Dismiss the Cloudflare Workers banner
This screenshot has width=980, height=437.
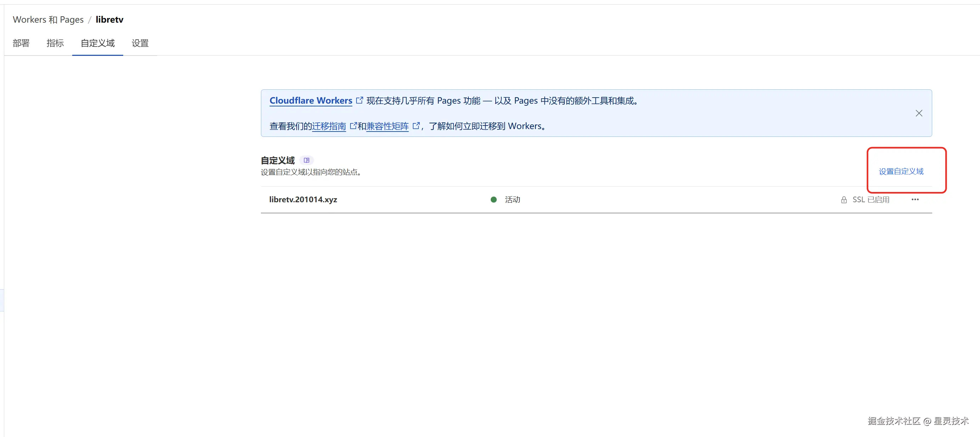pos(919,113)
